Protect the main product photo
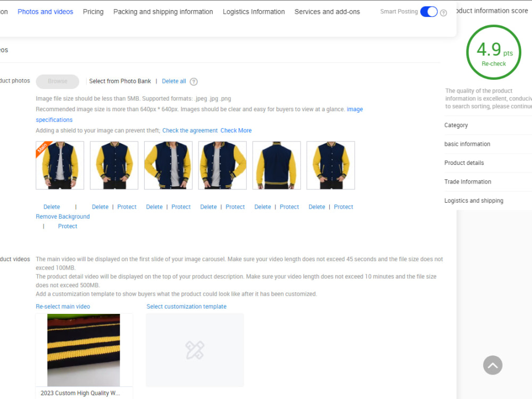Screen dimensions: 532x399 click(68, 226)
